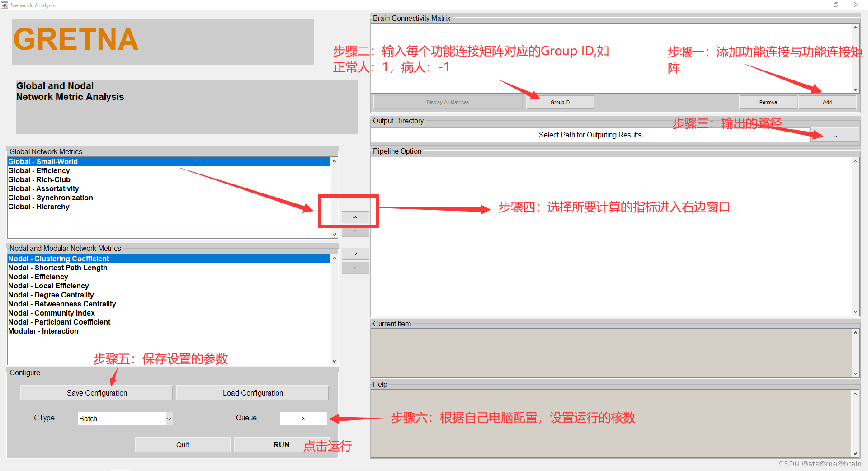Image resolution: width=868 pixels, height=471 pixels.
Task: Click Nodal metrics list scroll-up arrow
Action: (334, 259)
